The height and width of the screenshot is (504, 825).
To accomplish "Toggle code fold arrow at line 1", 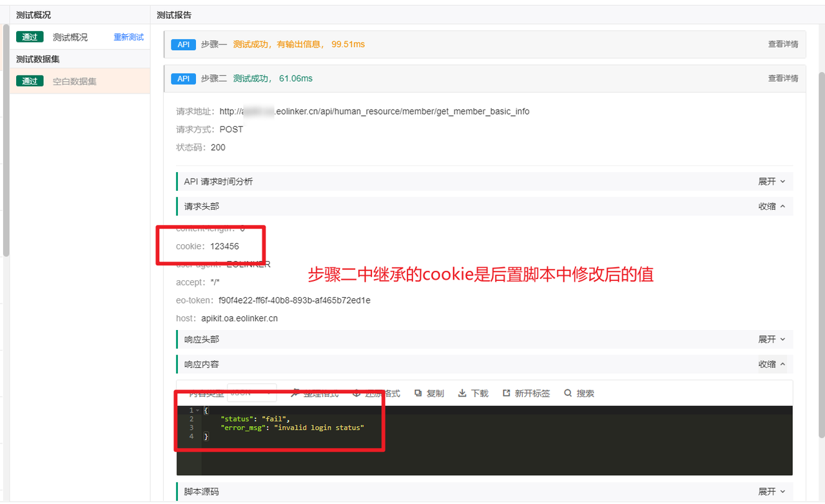I will [197, 411].
